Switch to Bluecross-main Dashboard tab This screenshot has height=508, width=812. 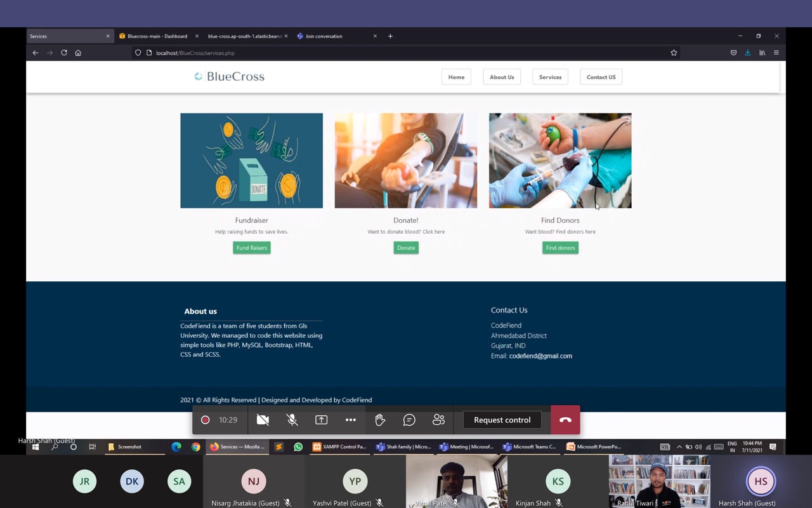pos(157,36)
